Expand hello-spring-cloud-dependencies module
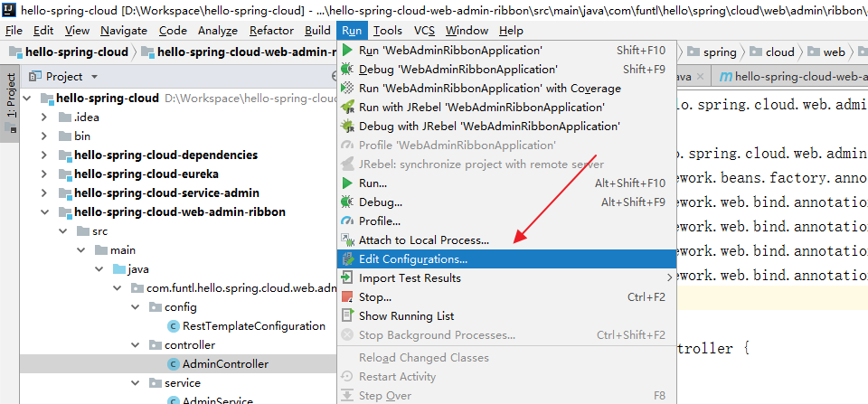 [44, 155]
